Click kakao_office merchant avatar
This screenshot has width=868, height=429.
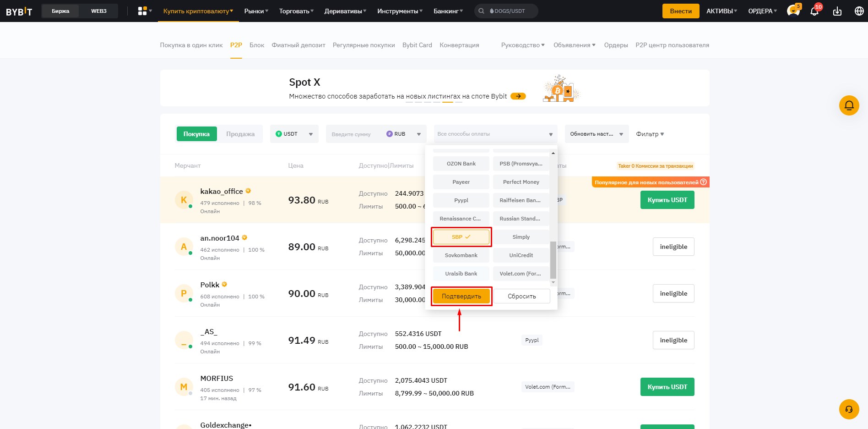184,200
